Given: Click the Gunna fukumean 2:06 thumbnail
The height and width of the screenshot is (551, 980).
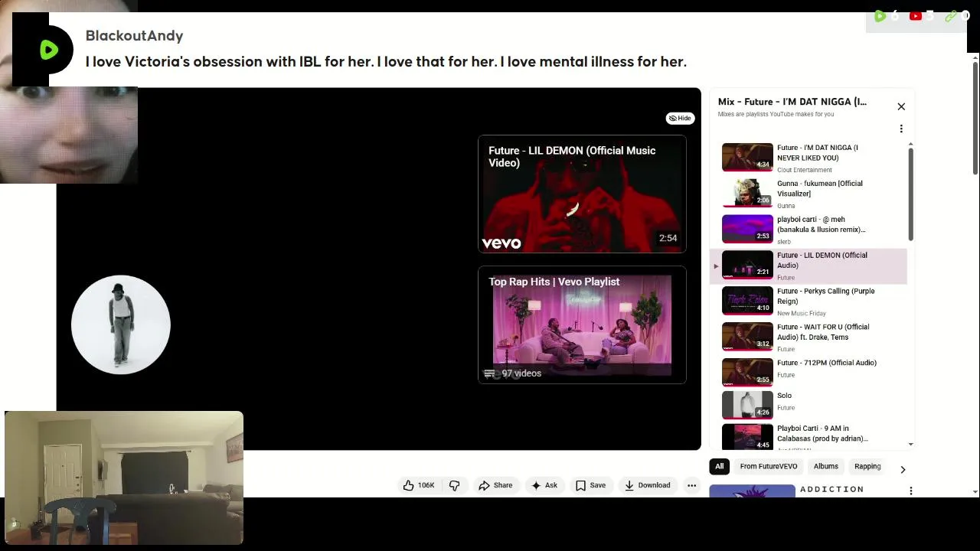Looking at the screenshot, I should tap(747, 193).
